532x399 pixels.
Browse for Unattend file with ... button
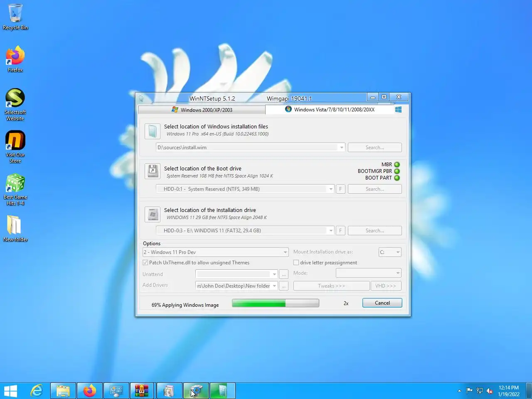tap(284, 274)
